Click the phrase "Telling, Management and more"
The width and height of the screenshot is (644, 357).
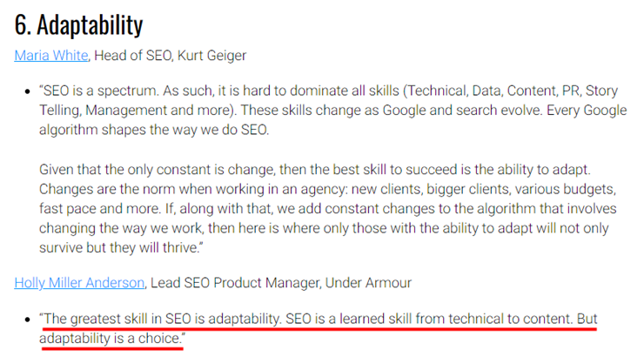click(x=137, y=110)
